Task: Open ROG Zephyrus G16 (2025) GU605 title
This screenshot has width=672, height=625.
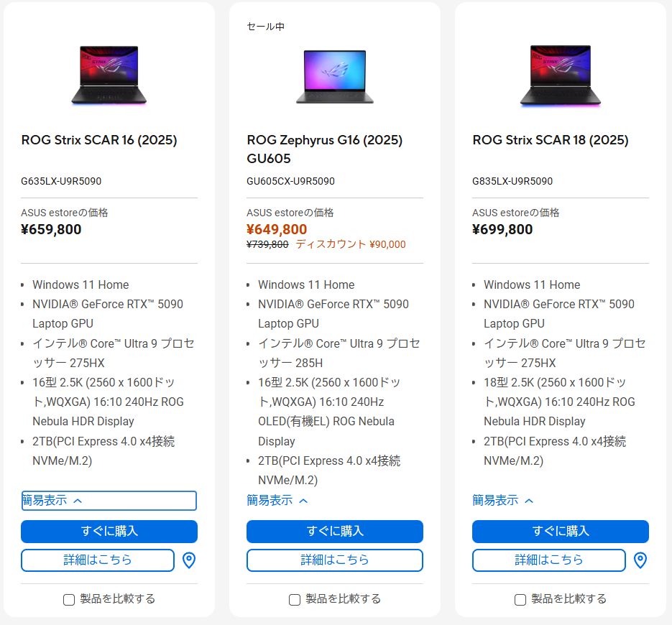Action: (x=324, y=149)
